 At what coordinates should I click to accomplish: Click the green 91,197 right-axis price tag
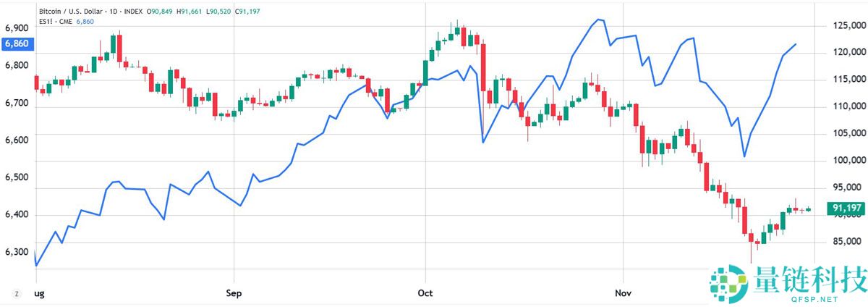coord(846,209)
